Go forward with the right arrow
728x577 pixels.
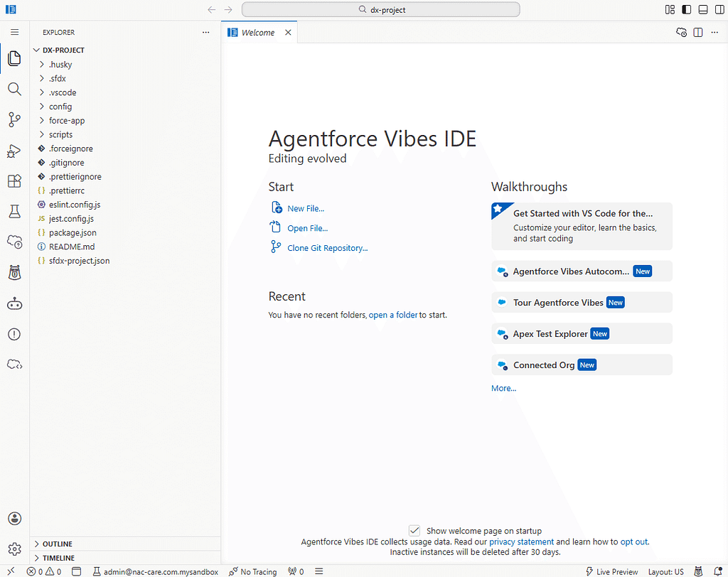coord(228,10)
